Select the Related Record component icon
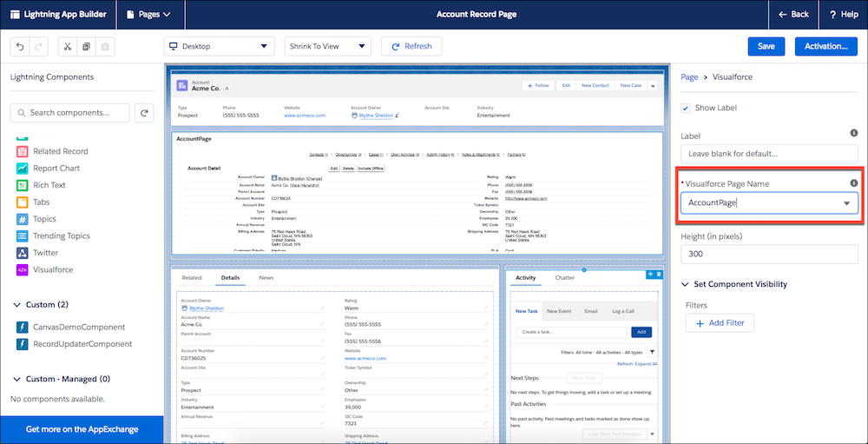 coord(23,151)
